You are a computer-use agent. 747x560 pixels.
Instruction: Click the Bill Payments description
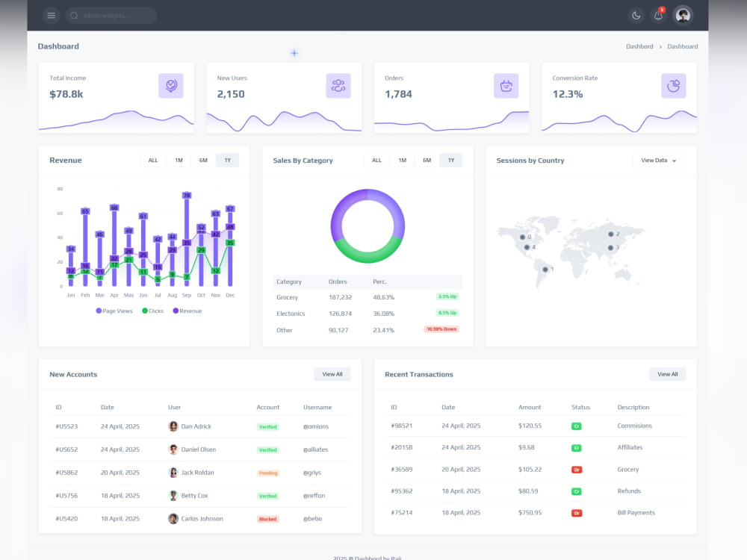click(x=636, y=513)
